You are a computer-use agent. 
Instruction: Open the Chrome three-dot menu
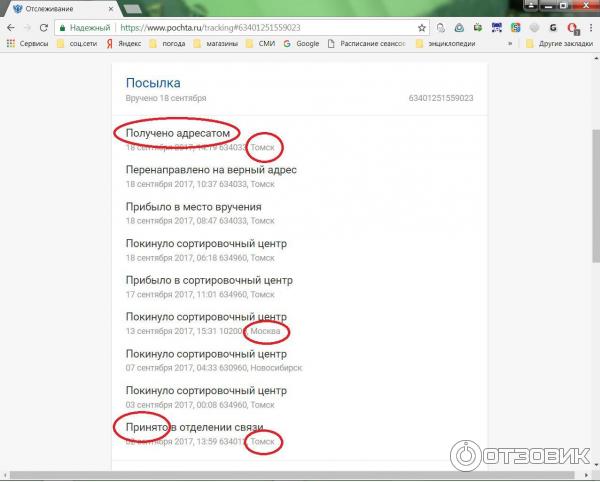click(591, 28)
